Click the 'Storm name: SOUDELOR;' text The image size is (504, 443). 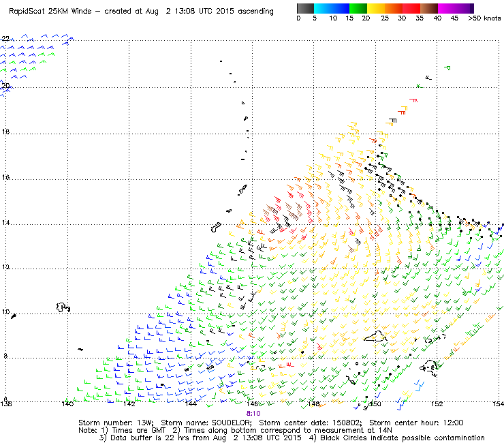(x=206, y=423)
